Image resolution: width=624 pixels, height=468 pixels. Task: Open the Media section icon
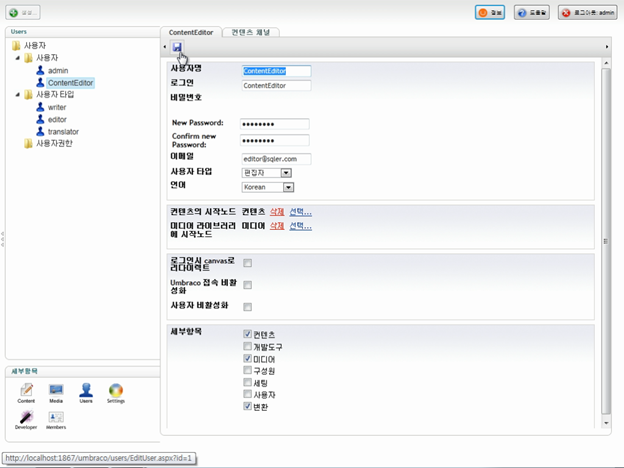click(x=56, y=393)
